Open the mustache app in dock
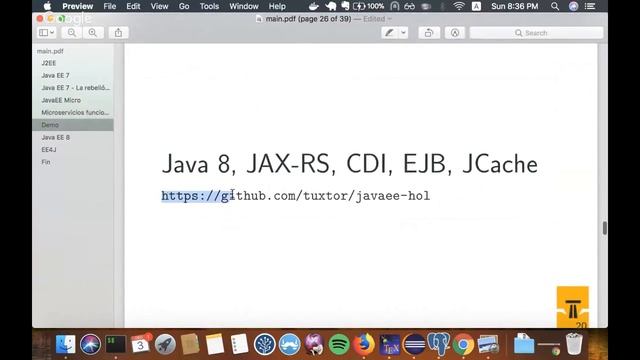The width and height of the screenshot is (640, 360). point(289,344)
